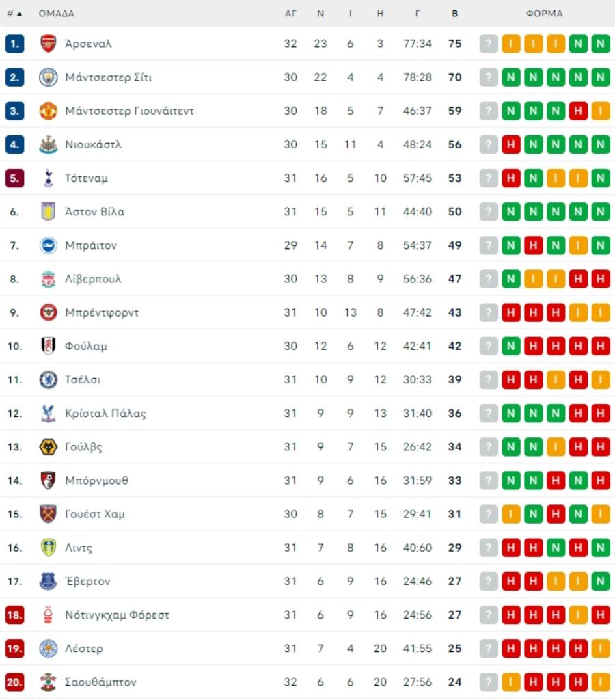
Task: Click the Tottenham cockerel crest icon
Action: click(x=48, y=178)
